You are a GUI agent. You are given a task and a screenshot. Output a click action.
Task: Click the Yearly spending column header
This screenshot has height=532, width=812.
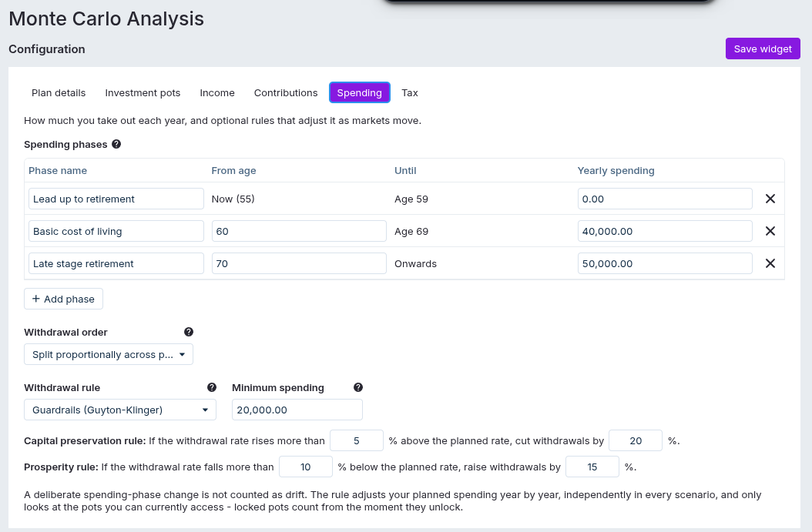pyautogui.click(x=616, y=171)
